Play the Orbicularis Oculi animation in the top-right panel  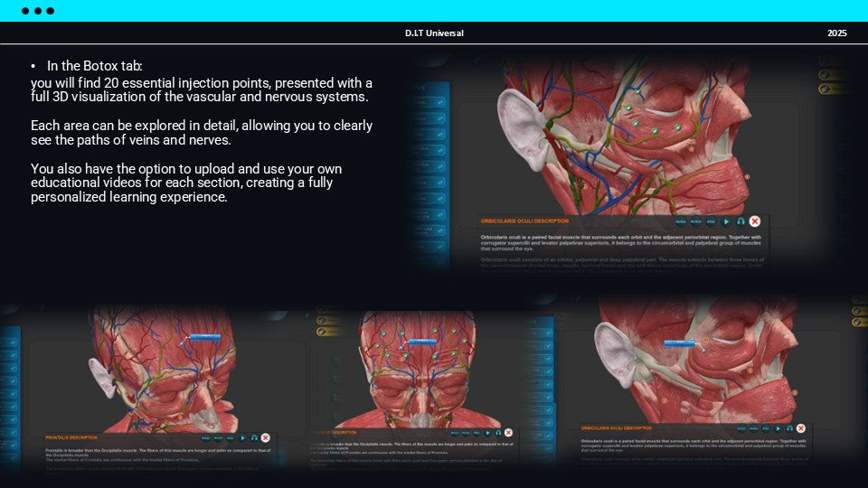726,221
